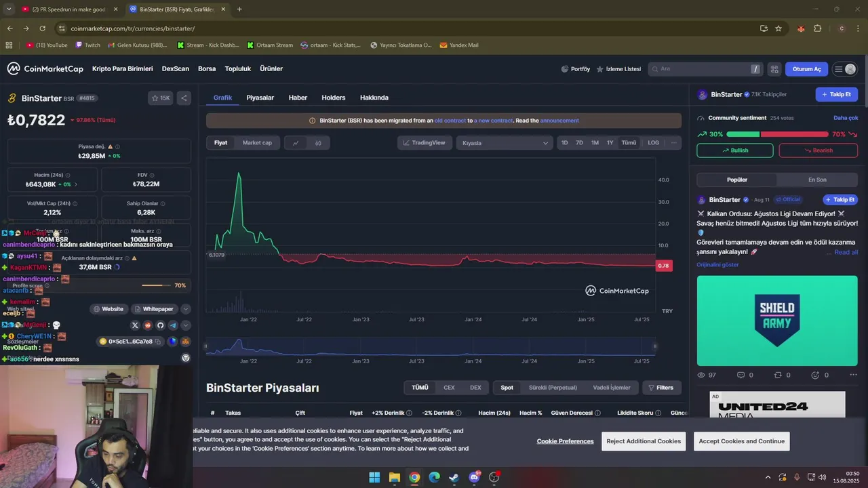This screenshot has width=868, height=488.
Task: Open Kripto Para Birimleri menu
Action: (x=123, y=68)
